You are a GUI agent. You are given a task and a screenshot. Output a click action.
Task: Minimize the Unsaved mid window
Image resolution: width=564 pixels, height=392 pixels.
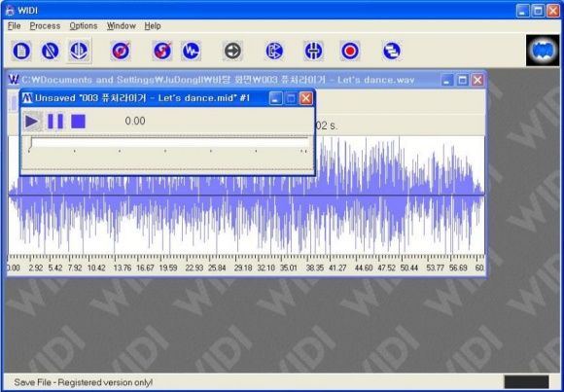point(275,98)
